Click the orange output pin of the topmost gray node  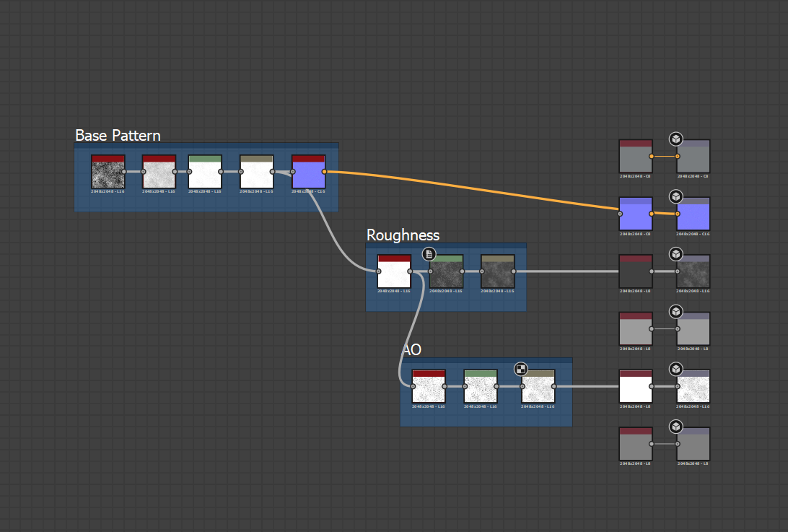(652, 157)
